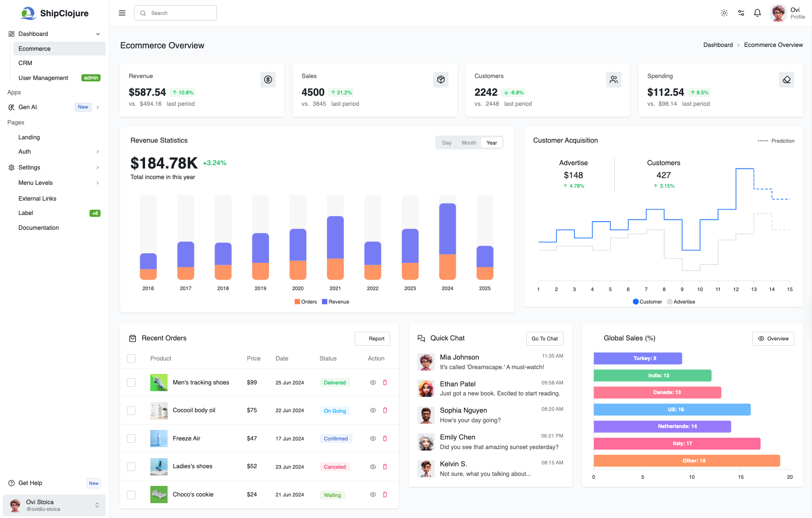Viewport: 812px width, 518px height.
Task: Click the dollar icon on the Revenue card
Action: tap(268, 79)
